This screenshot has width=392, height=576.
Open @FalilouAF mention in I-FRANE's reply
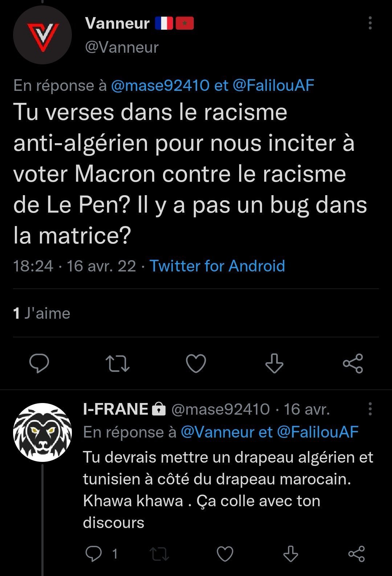pyautogui.click(x=318, y=432)
